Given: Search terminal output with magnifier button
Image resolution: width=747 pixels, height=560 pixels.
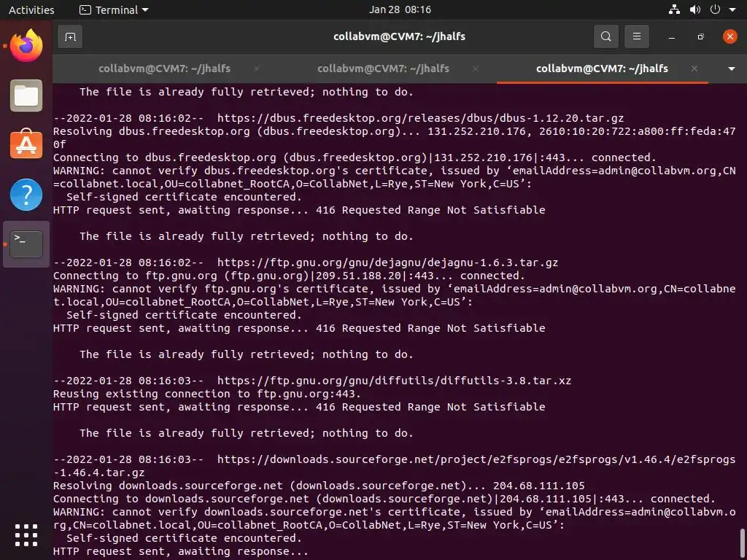Looking at the screenshot, I should tap(606, 36).
